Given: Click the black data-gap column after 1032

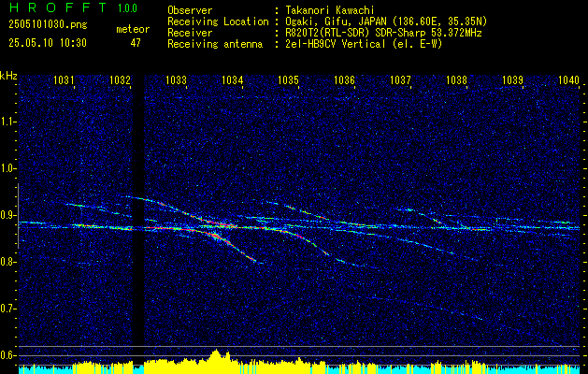Looking at the screenshot, I should click(x=138, y=222).
